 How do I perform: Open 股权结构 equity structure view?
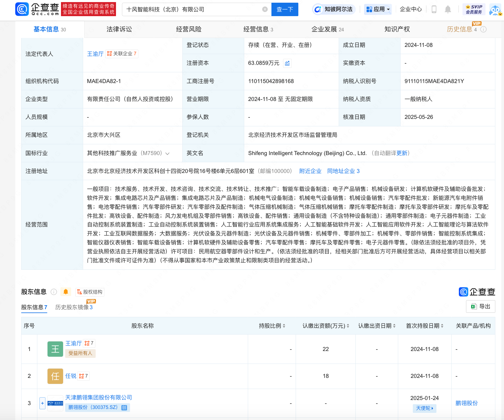point(90,292)
